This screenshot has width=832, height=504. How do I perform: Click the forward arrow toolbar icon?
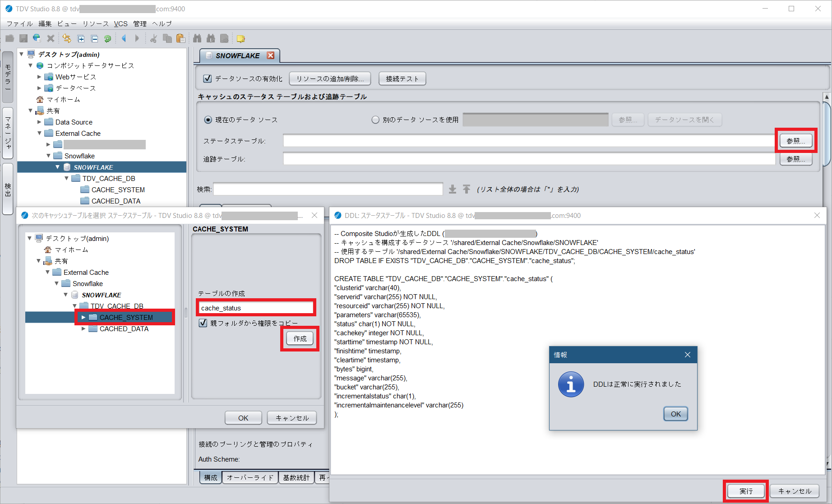137,39
